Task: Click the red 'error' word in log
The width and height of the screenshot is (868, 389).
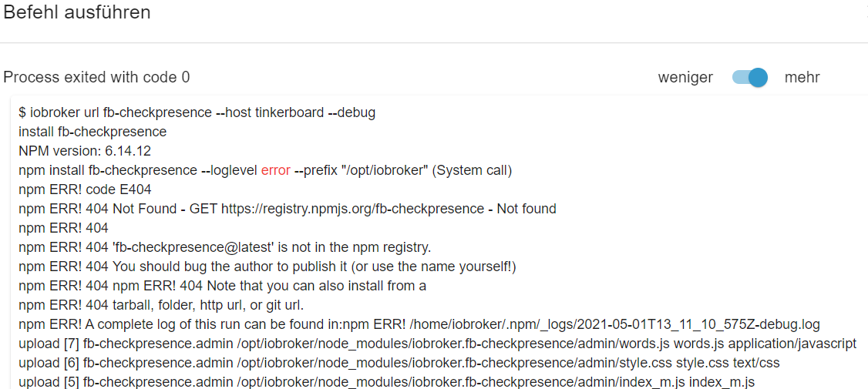Action: [x=276, y=171]
